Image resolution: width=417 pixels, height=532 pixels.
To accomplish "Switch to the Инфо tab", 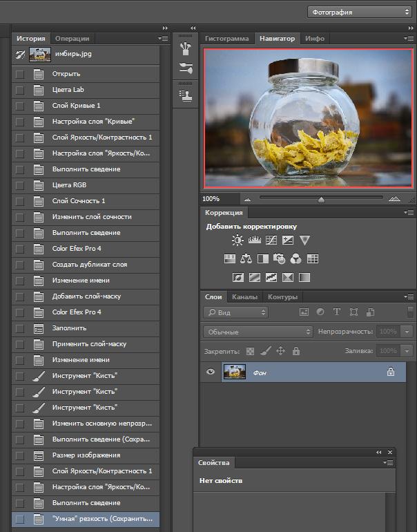I will point(315,38).
